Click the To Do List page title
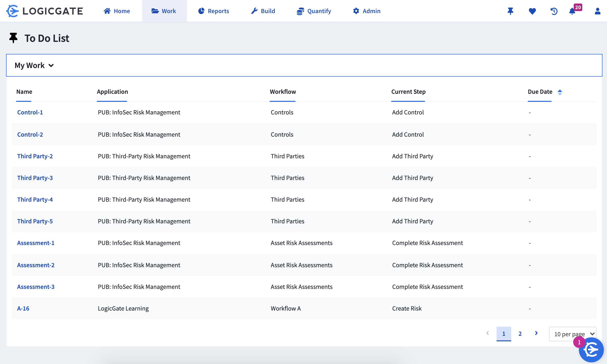Viewport: 607px width, 364px height. coord(47,38)
